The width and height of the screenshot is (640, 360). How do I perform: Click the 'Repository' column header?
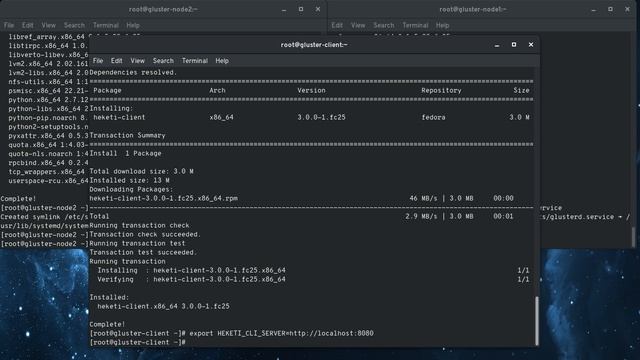click(441, 91)
